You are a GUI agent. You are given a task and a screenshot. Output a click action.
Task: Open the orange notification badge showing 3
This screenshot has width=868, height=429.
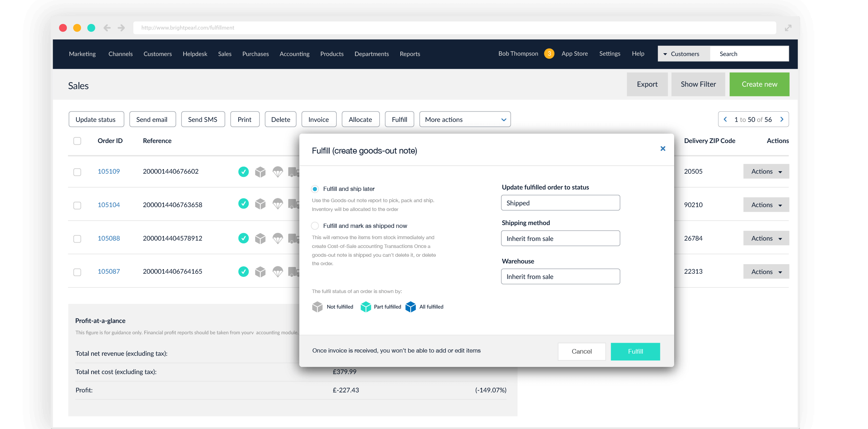pyautogui.click(x=549, y=54)
